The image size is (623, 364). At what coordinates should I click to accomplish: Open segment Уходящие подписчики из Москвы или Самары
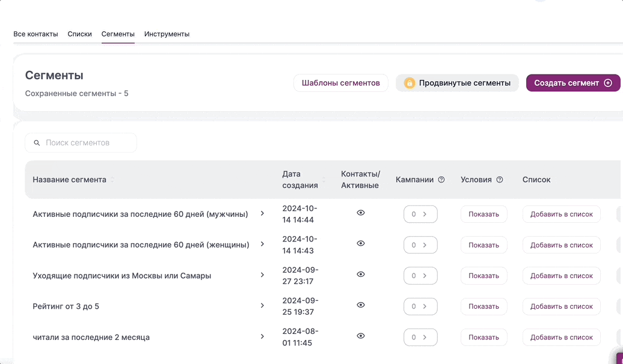(122, 276)
